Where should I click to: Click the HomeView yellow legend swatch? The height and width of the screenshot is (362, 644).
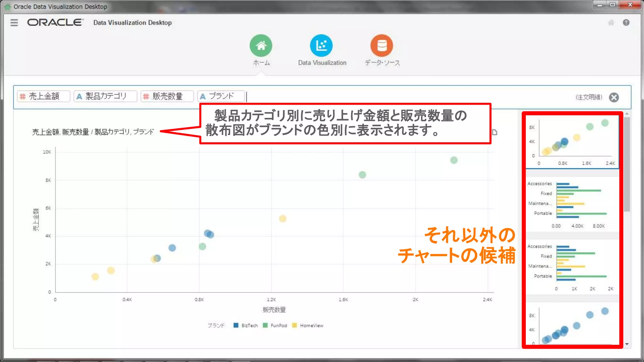tap(294, 325)
